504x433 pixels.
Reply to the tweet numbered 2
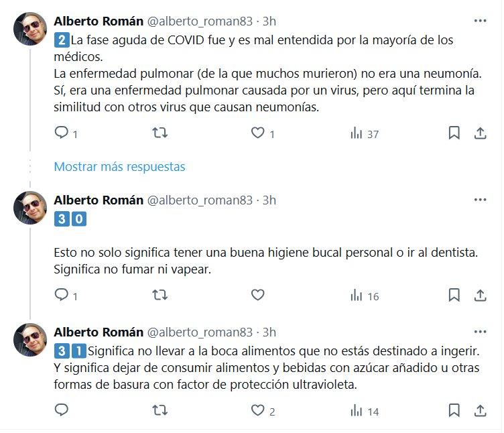tap(62, 133)
